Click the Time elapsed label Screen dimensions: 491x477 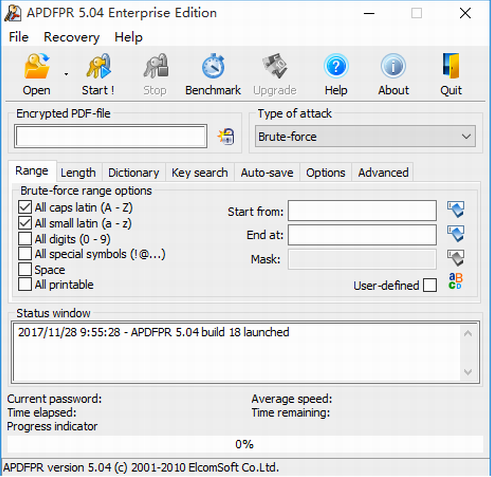(42, 413)
